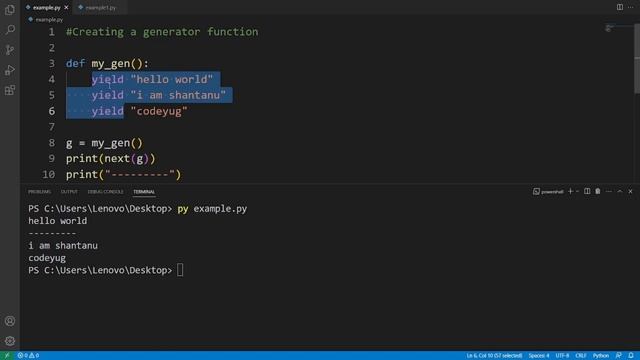This screenshot has height=360, width=640.
Task: Change end of line sequence CRLF
Action: (581, 356)
